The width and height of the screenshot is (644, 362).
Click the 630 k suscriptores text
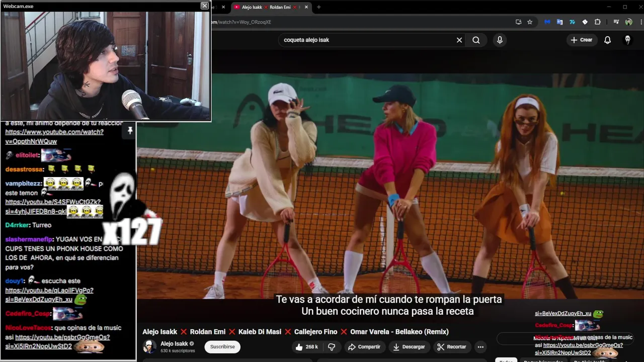pyautogui.click(x=178, y=350)
